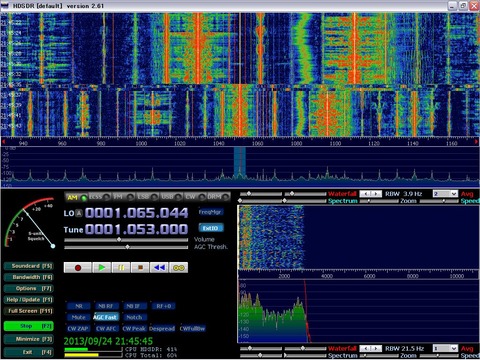This screenshot has width=480, height=360.
Task: Toggle CW ZAP
Action: point(78,329)
